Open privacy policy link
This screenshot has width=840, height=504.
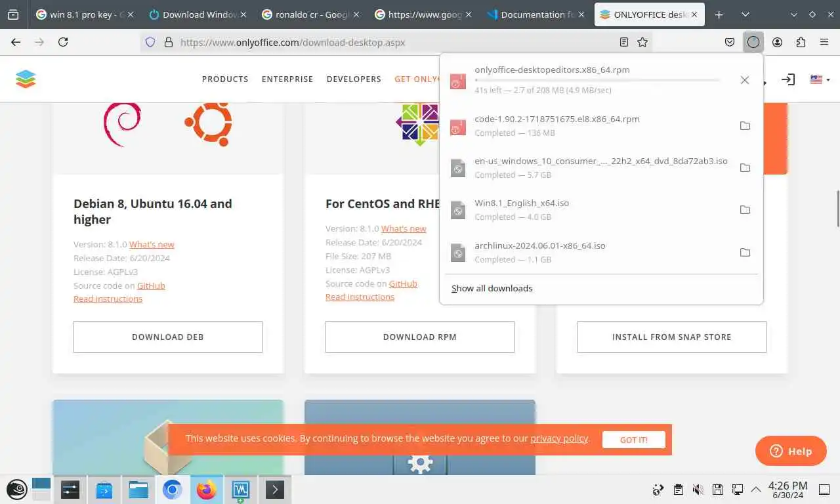(x=559, y=438)
